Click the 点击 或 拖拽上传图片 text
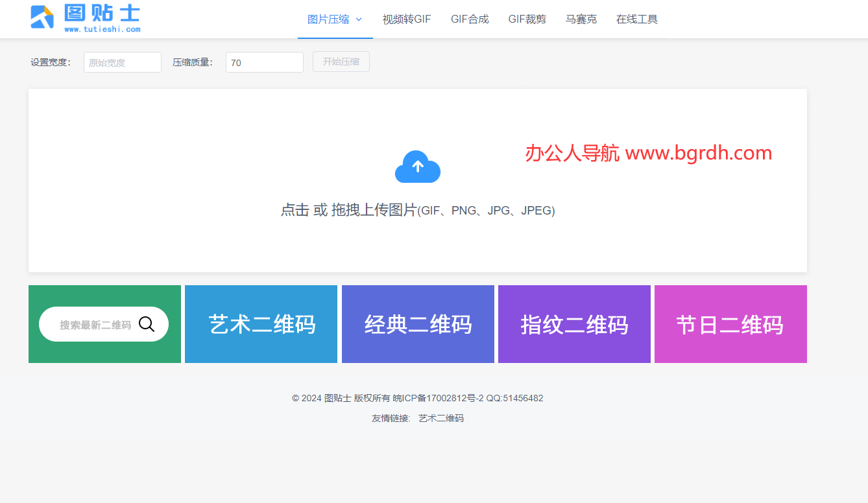The width and height of the screenshot is (868, 503). click(x=348, y=210)
